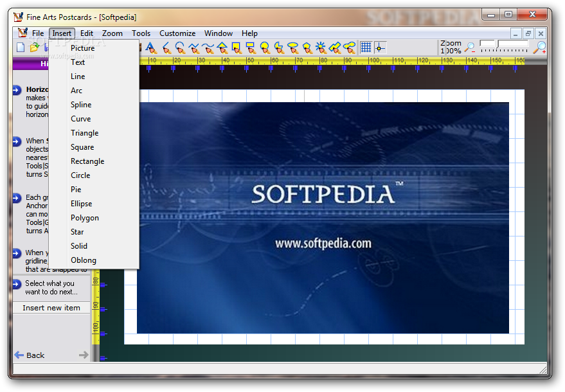The height and width of the screenshot is (392, 565).
Task: Choose Picture from the Insert menu
Action: tap(94, 48)
